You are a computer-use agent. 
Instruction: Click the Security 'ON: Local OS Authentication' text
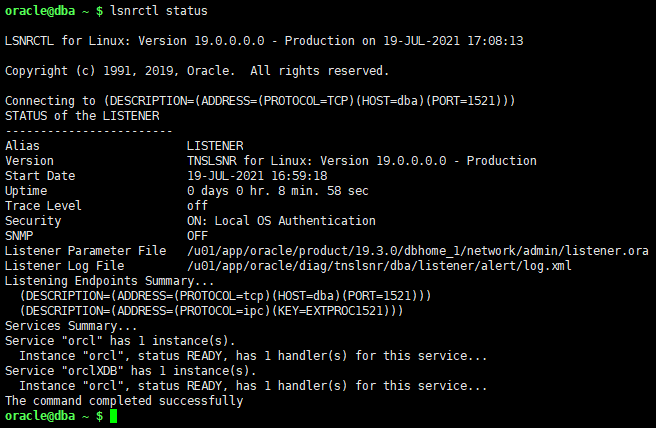click(281, 221)
